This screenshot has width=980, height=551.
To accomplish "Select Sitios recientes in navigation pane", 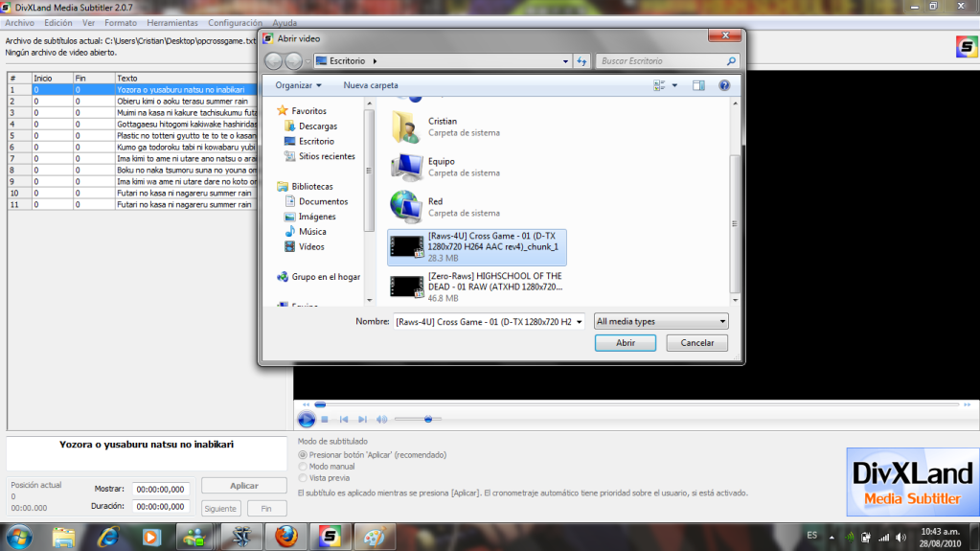I will pyautogui.click(x=319, y=156).
